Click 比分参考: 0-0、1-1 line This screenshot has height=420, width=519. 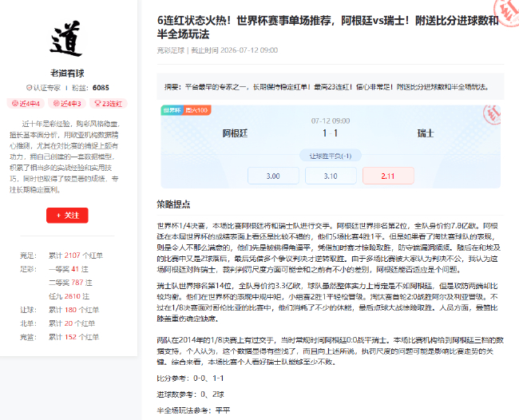tap(190, 378)
